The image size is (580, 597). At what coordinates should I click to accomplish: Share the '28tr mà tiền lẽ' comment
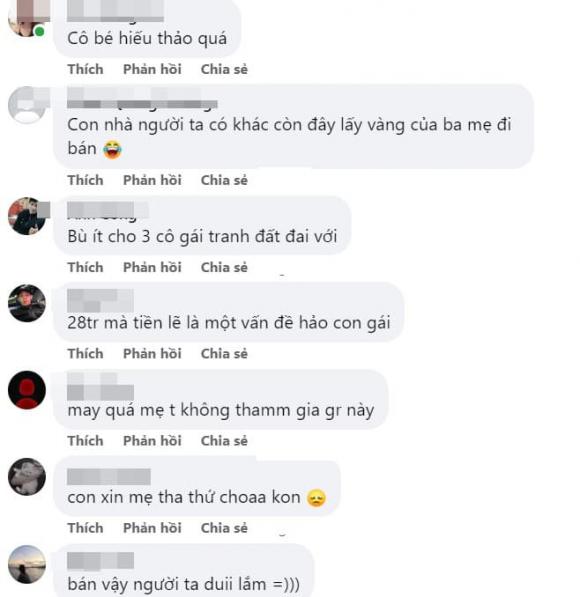pyautogui.click(x=224, y=354)
